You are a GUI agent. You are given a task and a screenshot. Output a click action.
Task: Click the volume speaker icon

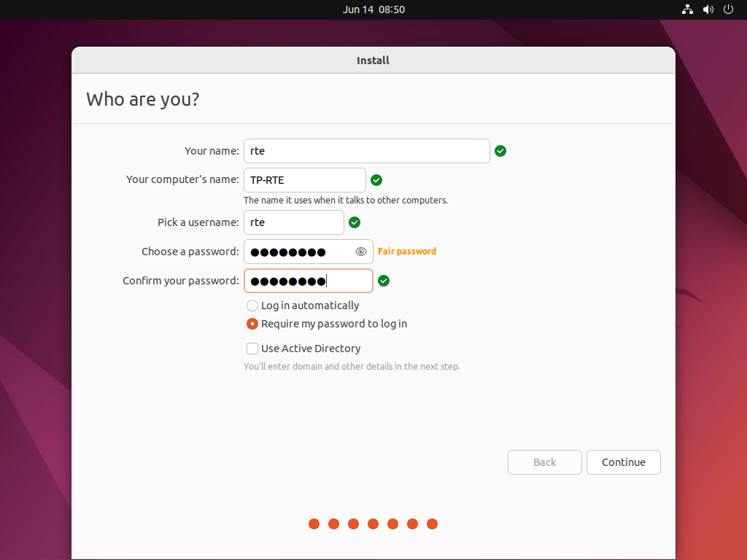point(708,9)
